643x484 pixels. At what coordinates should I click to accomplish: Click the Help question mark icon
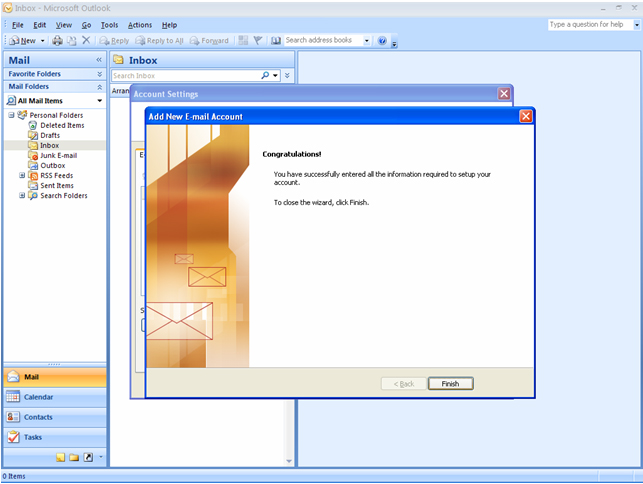click(x=382, y=41)
